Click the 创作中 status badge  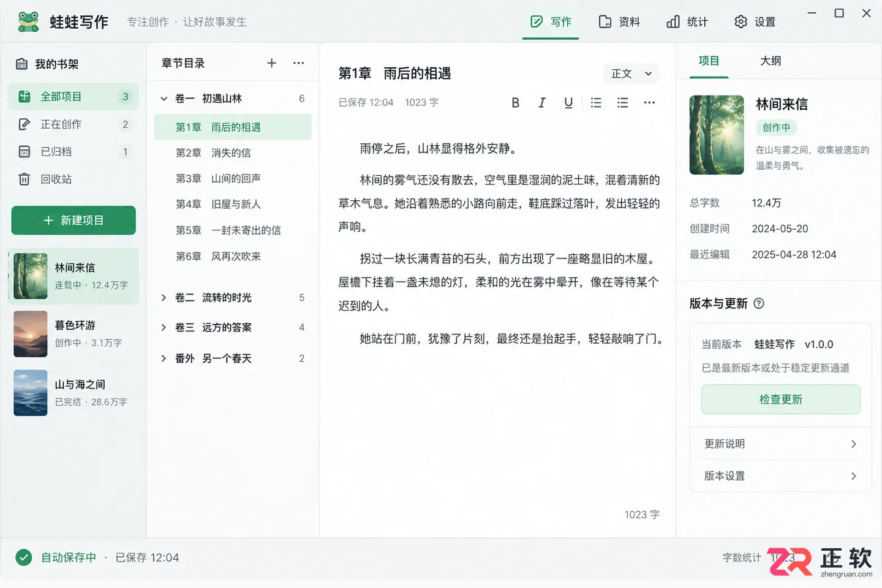(x=776, y=127)
